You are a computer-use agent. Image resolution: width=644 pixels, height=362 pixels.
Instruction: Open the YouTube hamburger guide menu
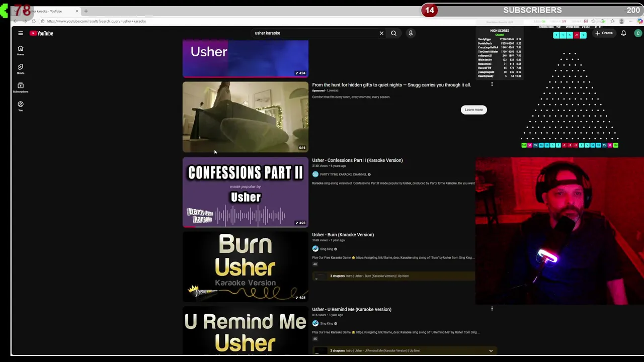[x=21, y=33]
